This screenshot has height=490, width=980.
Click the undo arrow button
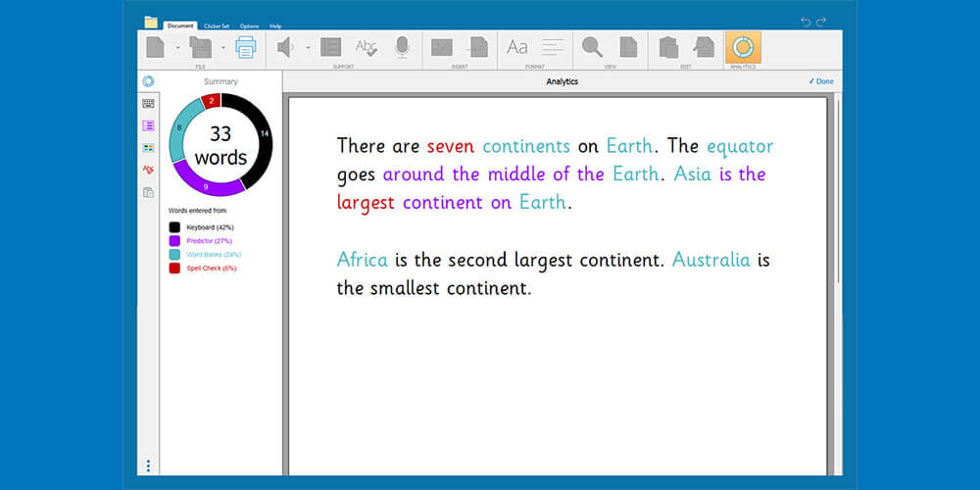(806, 22)
